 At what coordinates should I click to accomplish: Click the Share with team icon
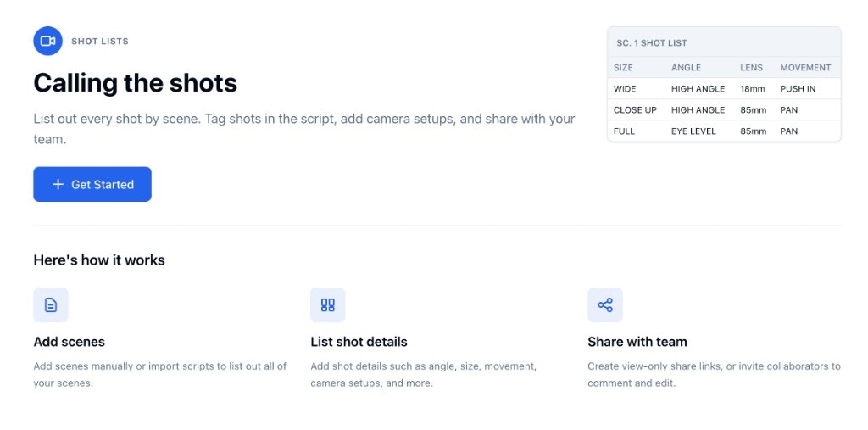(x=605, y=304)
